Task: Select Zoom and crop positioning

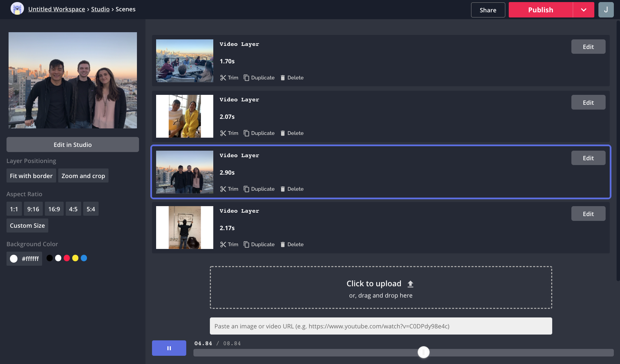Action: point(83,176)
